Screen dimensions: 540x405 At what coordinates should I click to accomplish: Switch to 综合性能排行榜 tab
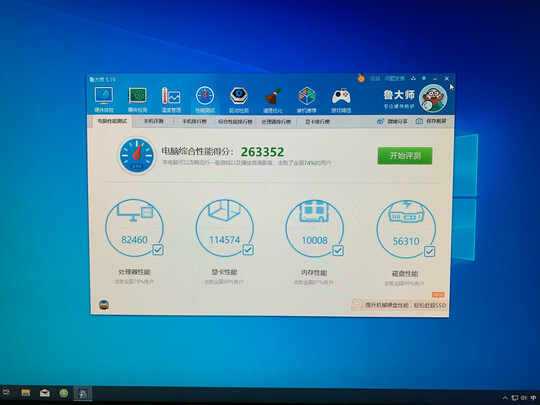coord(235,122)
